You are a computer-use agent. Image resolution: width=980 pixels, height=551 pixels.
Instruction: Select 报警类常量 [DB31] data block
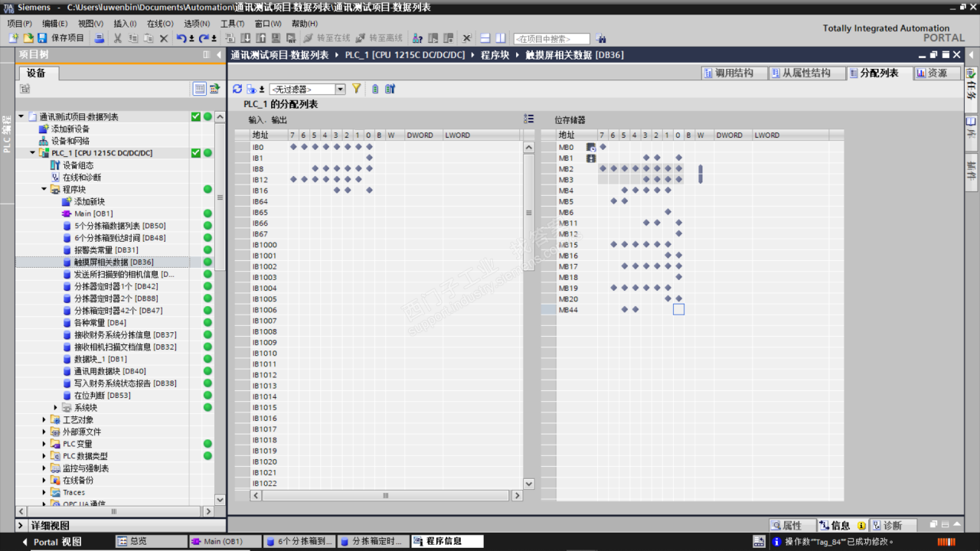point(106,250)
